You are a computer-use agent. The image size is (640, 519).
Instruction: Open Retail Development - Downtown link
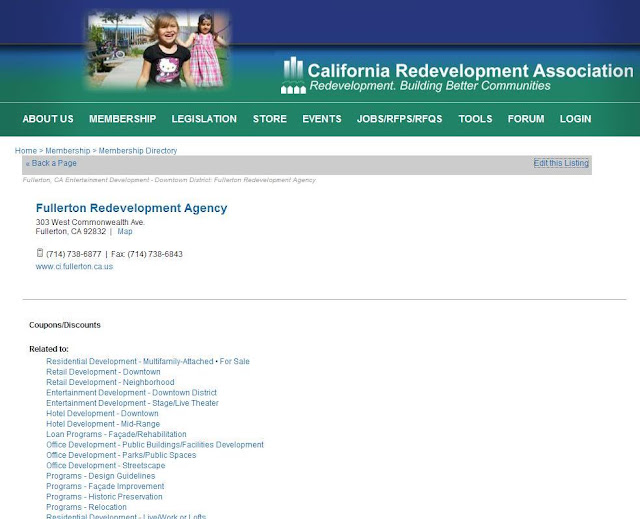103,372
